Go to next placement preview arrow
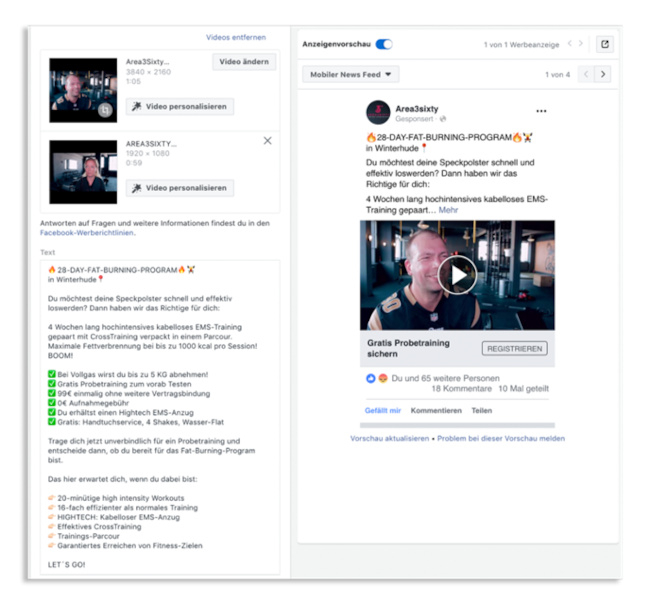 (603, 74)
